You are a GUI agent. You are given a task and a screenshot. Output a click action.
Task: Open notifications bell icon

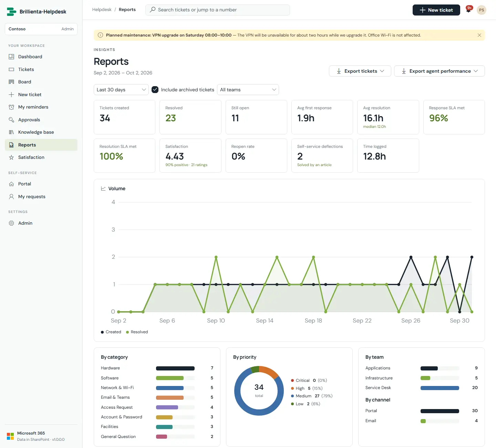coord(468,10)
